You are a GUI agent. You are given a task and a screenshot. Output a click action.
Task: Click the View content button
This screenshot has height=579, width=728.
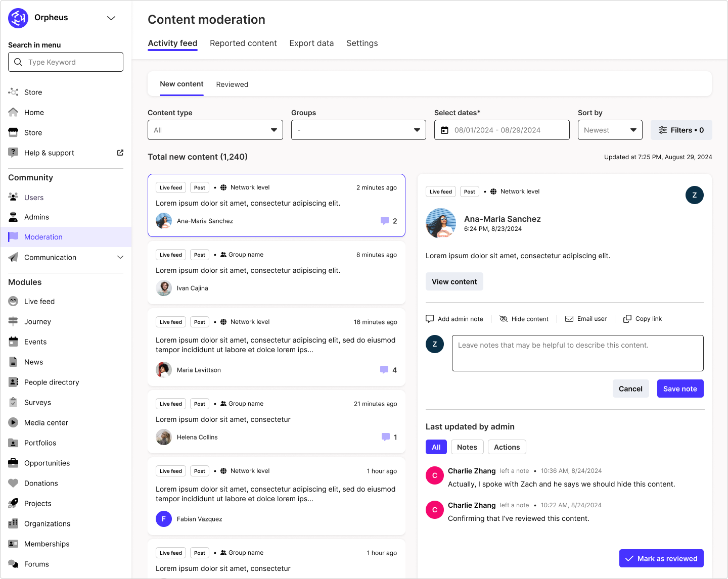pyautogui.click(x=454, y=281)
